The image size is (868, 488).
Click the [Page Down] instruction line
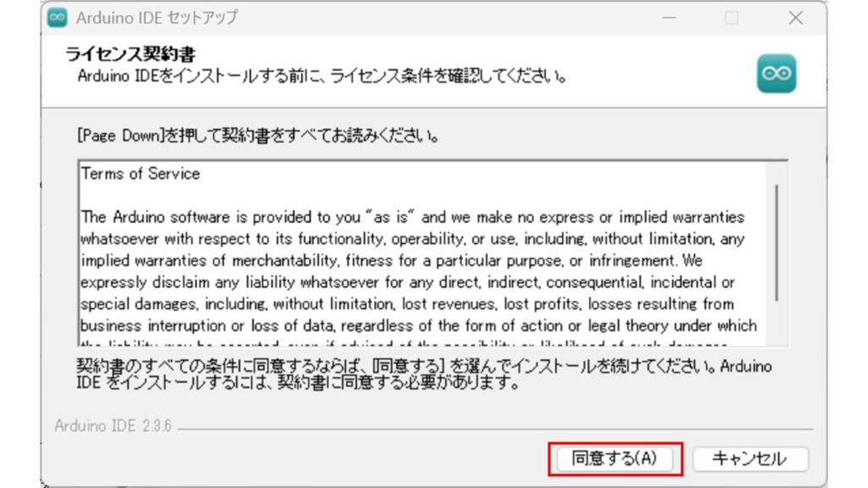(x=259, y=136)
